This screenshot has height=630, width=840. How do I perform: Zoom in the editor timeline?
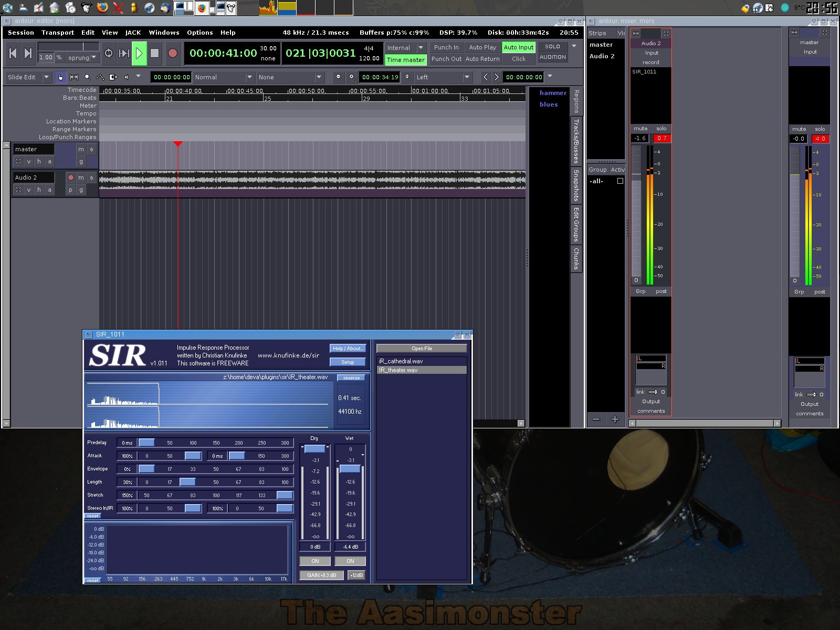(352, 77)
